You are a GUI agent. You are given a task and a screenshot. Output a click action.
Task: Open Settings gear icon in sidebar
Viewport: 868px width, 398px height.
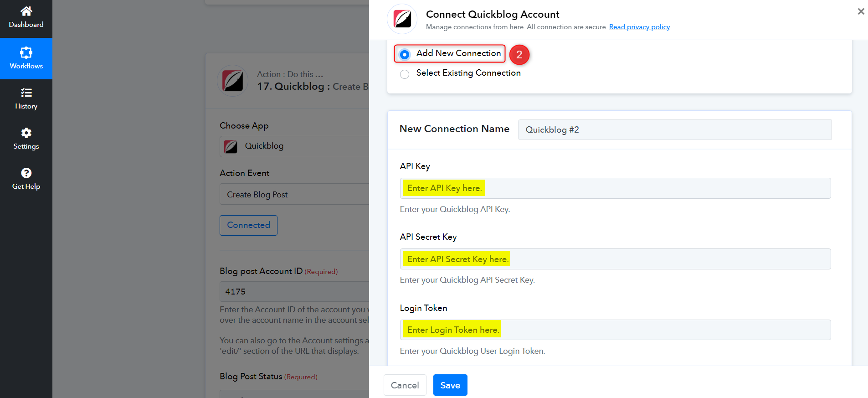tap(26, 133)
